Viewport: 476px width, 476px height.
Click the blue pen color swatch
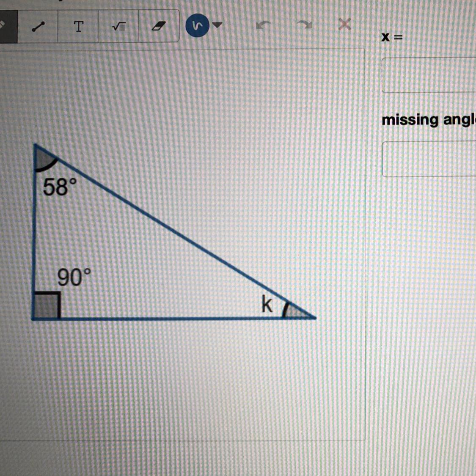pos(197,26)
